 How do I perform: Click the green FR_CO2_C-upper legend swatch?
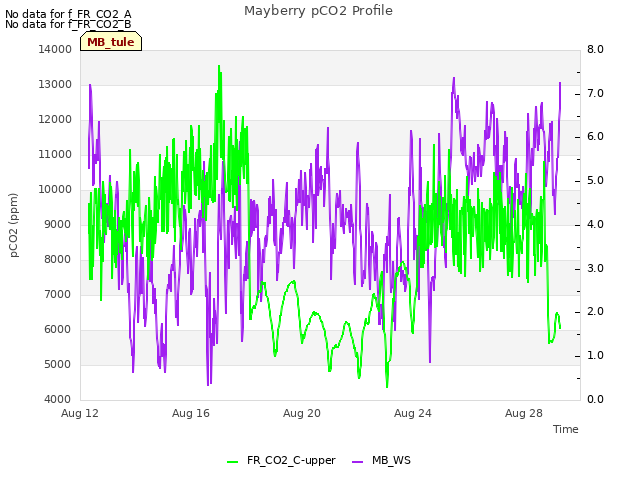point(232,462)
